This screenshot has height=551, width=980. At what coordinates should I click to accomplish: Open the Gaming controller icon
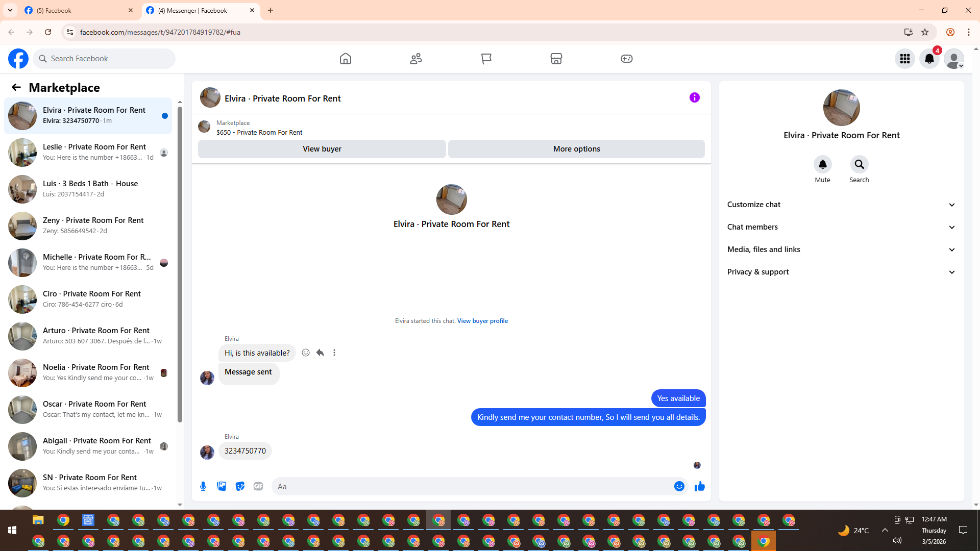pyautogui.click(x=627, y=59)
